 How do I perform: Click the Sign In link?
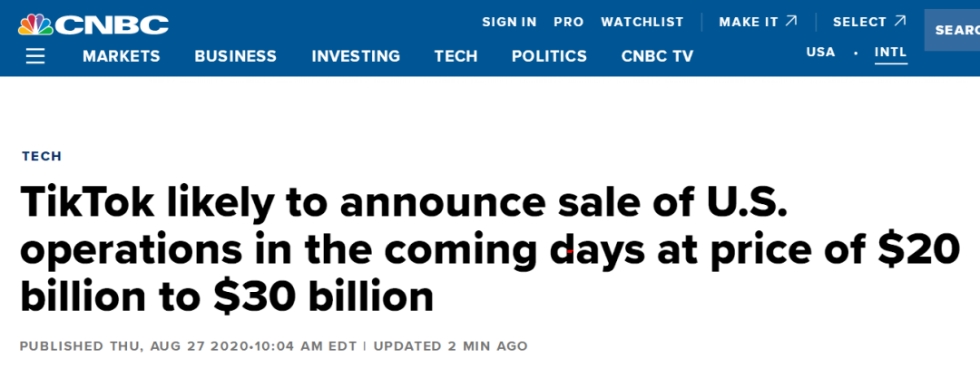pos(509,22)
